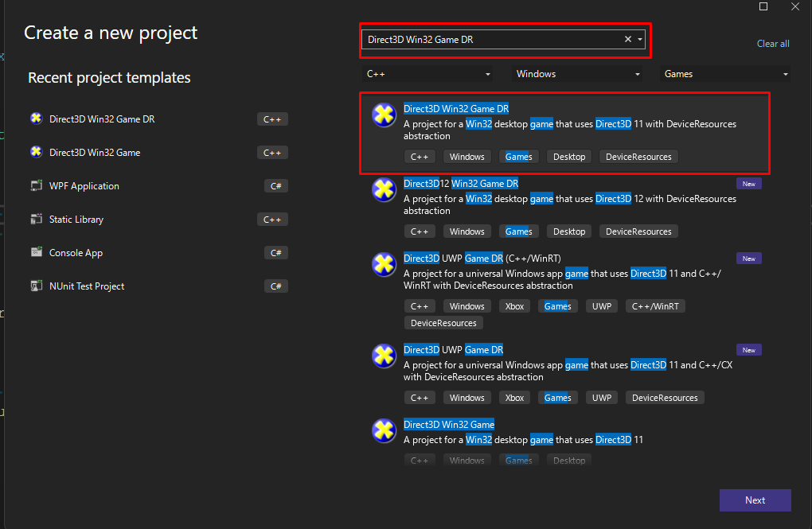Image resolution: width=812 pixels, height=529 pixels.
Task: Open the Games project type dropdown
Action: (x=726, y=74)
